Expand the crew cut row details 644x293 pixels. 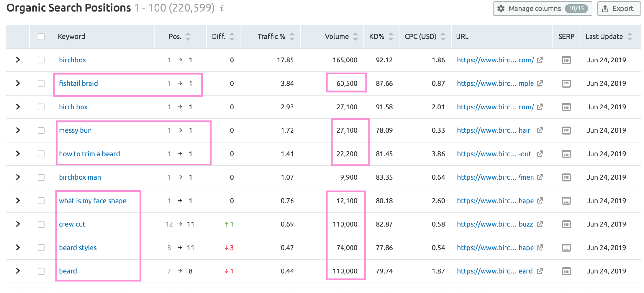coord(18,224)
